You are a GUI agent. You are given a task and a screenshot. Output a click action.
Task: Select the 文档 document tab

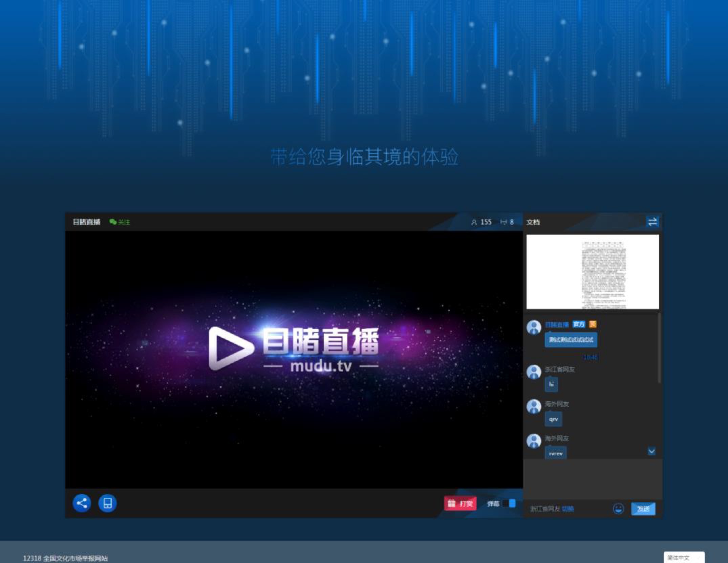point(533,222)
